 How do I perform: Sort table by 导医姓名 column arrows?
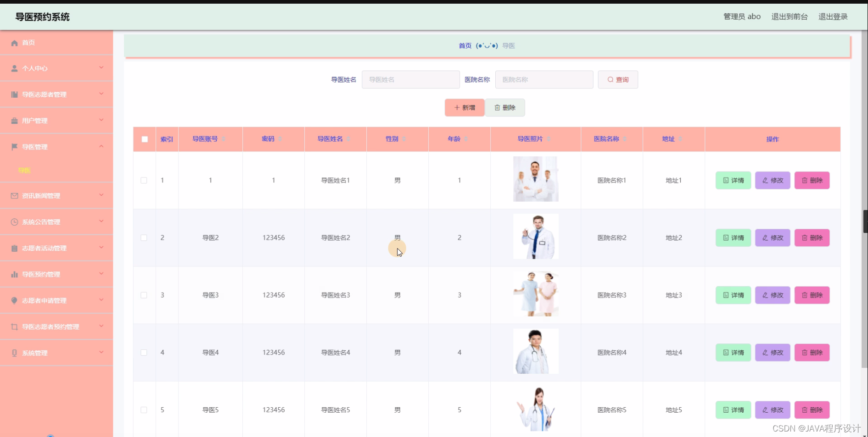pos(348,139)
